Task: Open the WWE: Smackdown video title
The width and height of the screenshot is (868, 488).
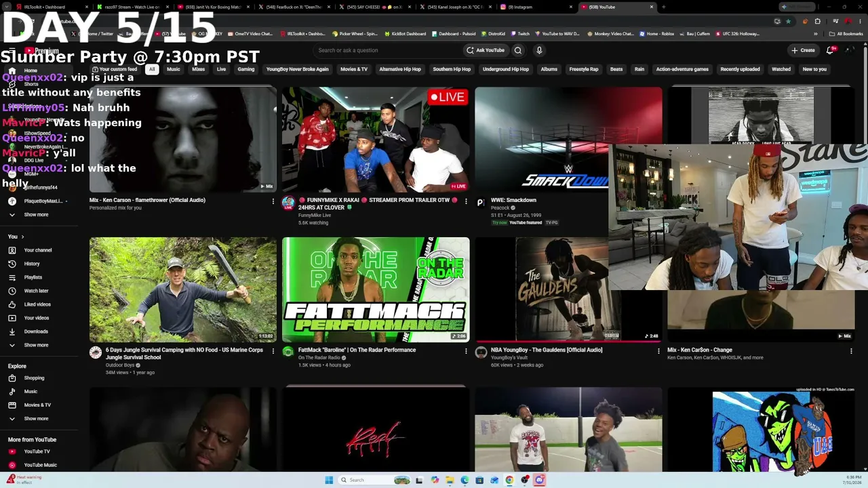Action: (x=513, y=200)
